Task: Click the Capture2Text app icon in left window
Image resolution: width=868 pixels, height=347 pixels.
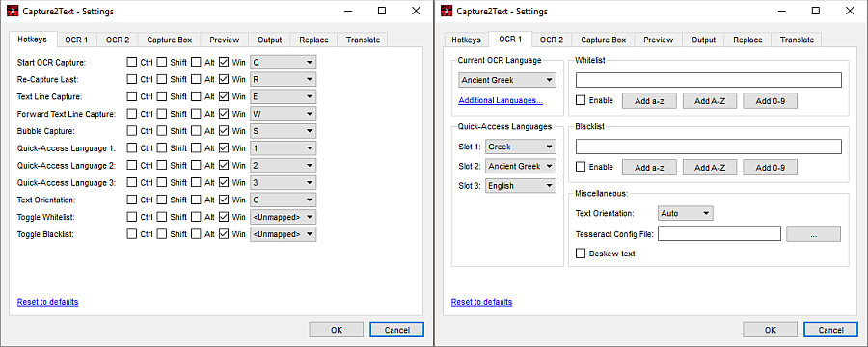Action: click(x=13, y=11)
